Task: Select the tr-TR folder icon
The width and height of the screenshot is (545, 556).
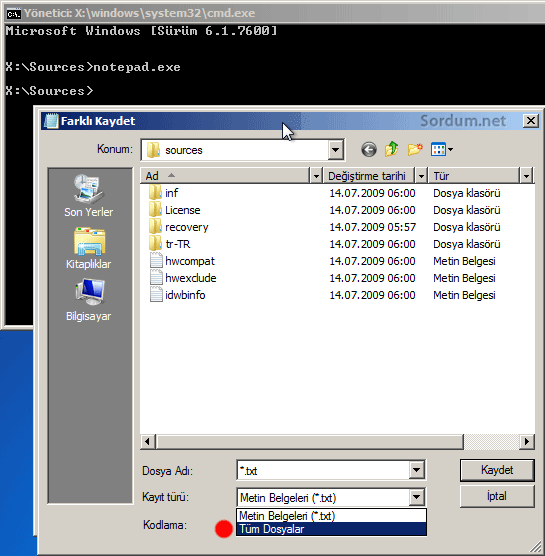Action: tap(155, 244)
